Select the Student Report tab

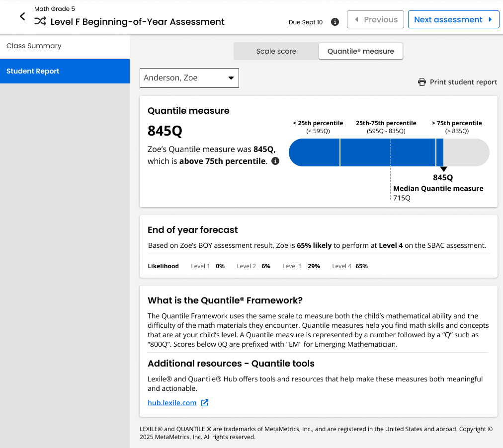[x=65, y=71]
